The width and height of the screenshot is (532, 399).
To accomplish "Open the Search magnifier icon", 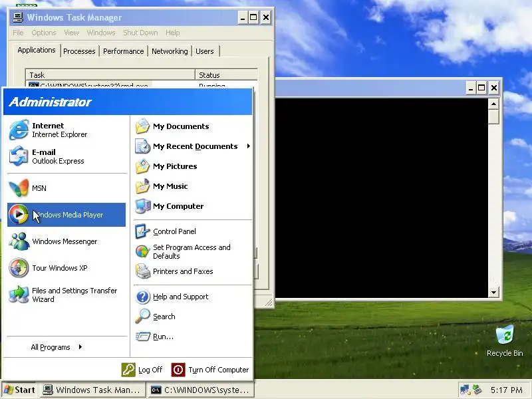I will tap(142, 317).
